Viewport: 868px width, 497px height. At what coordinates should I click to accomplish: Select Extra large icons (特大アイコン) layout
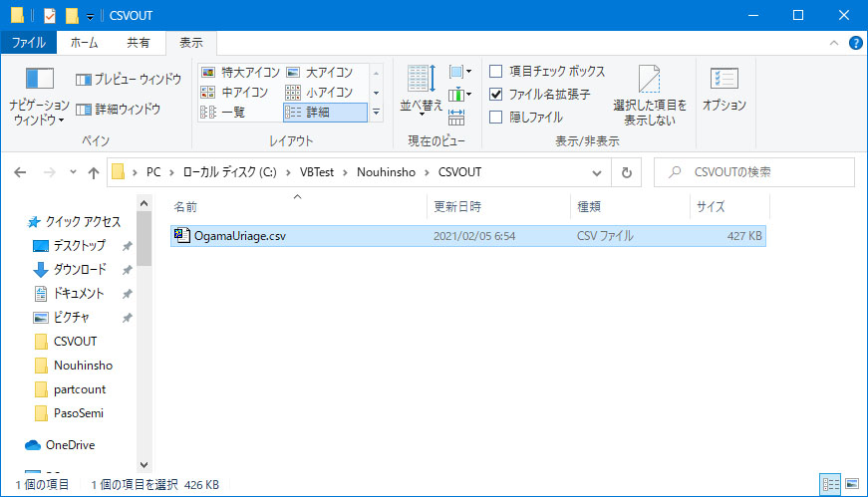(239, 73)
